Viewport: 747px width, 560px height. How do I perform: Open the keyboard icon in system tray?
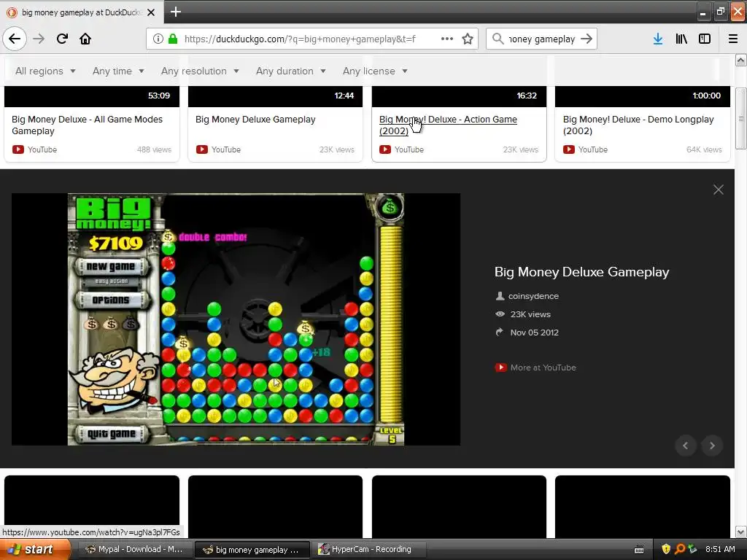tap(639, 550)
